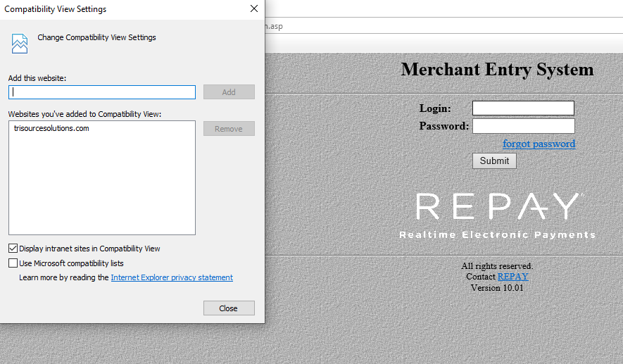Screen dimensions: 623x364
Task: Click the Compatibility View dialog icon
Action: pyautogui.click(x=20, y=44)
